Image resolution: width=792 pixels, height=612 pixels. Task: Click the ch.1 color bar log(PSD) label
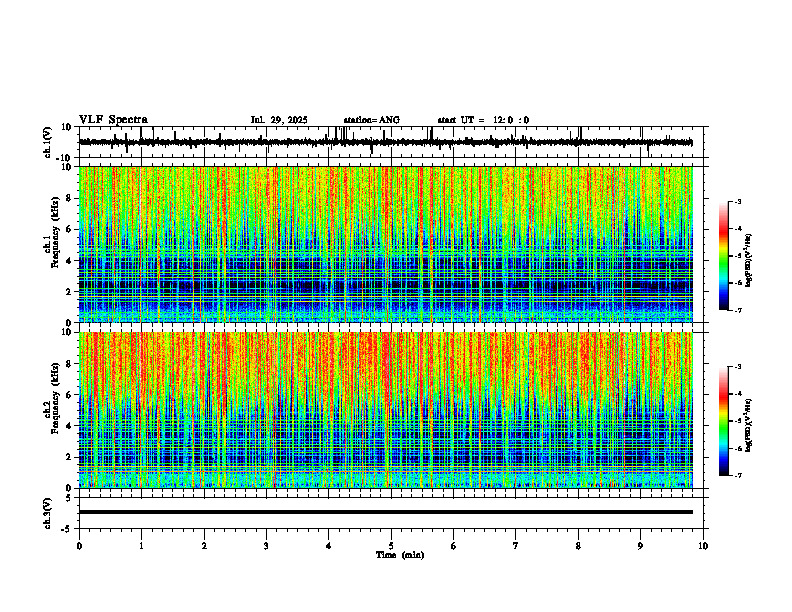pos(749,261)
